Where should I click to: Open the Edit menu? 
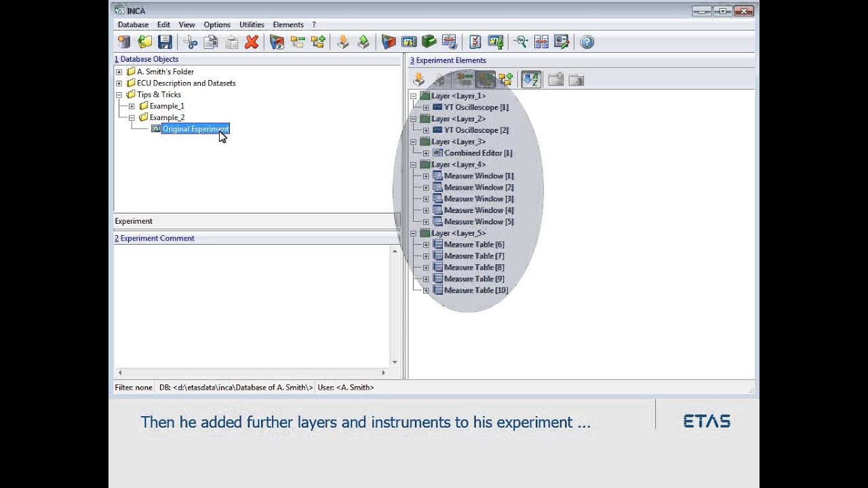[163, 25]
